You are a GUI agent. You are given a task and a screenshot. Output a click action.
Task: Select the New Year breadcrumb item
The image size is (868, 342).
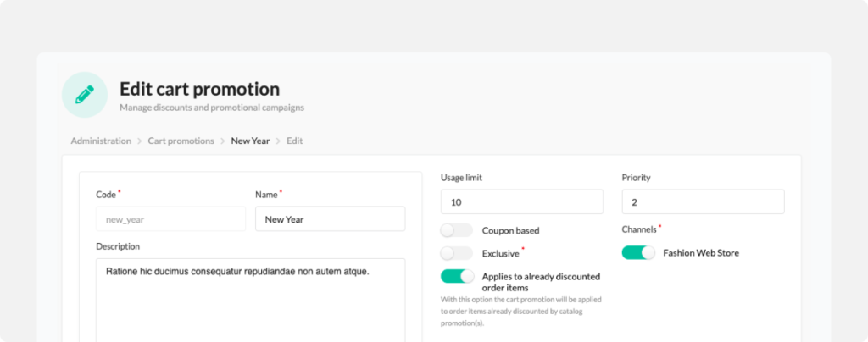[x=250, y=141]
